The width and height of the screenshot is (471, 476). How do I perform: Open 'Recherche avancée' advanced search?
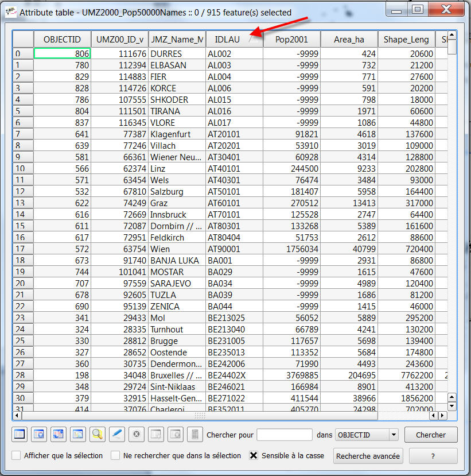[368, 456]
